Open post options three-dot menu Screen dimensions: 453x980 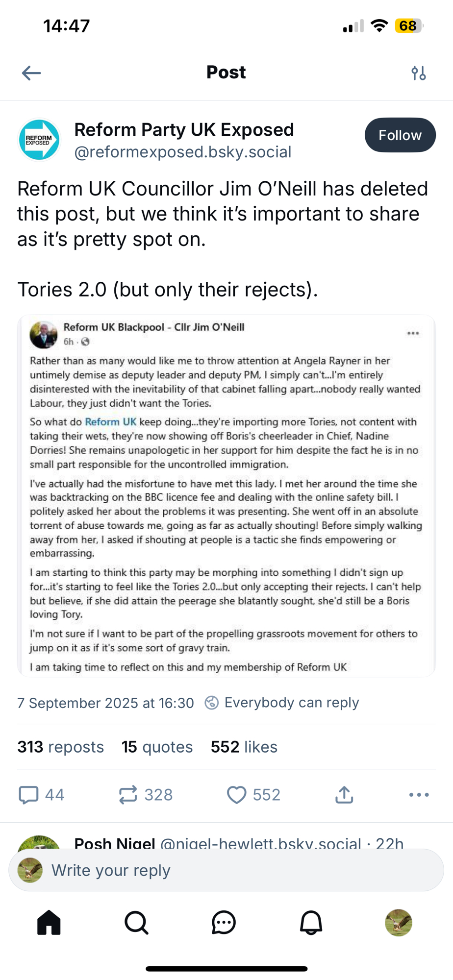tap(419, 795)
